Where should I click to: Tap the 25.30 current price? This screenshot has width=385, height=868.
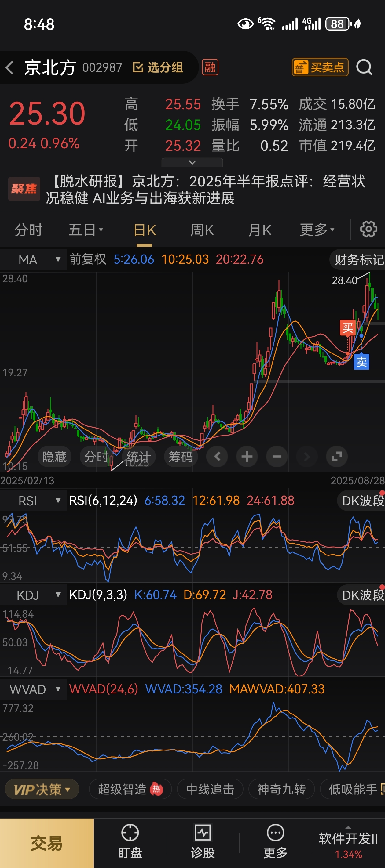click(47, 114)
